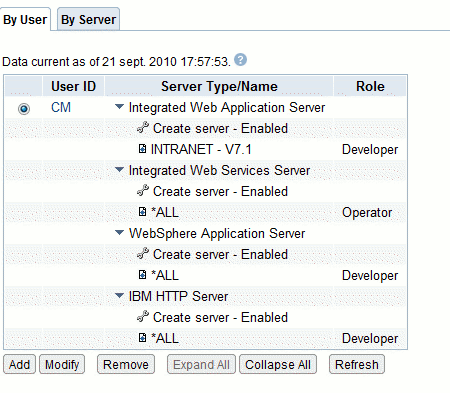Click server icon beside *ALL with Operator role
The image size is (450, 393).
[x=142, y=212]
